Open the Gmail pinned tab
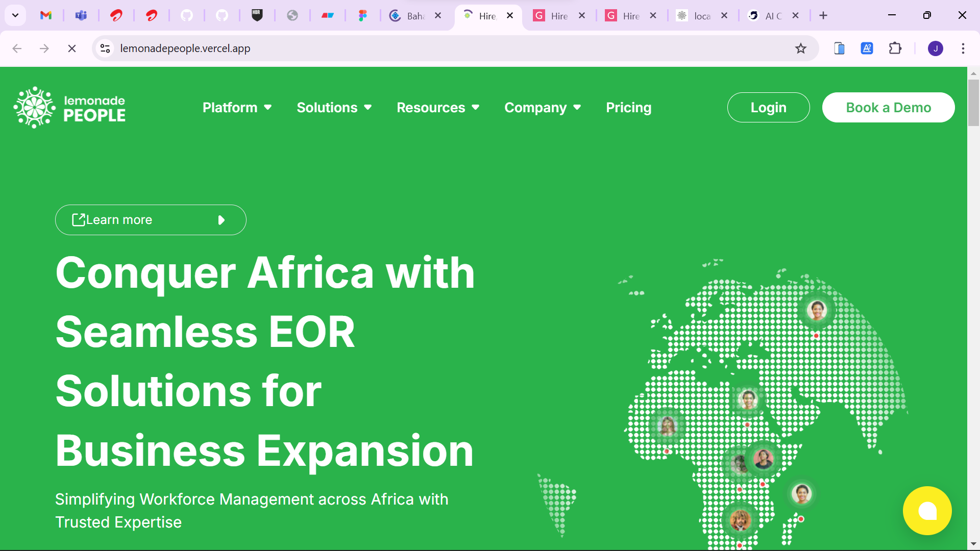Screen dimensions: 980x551 [46, 15]
